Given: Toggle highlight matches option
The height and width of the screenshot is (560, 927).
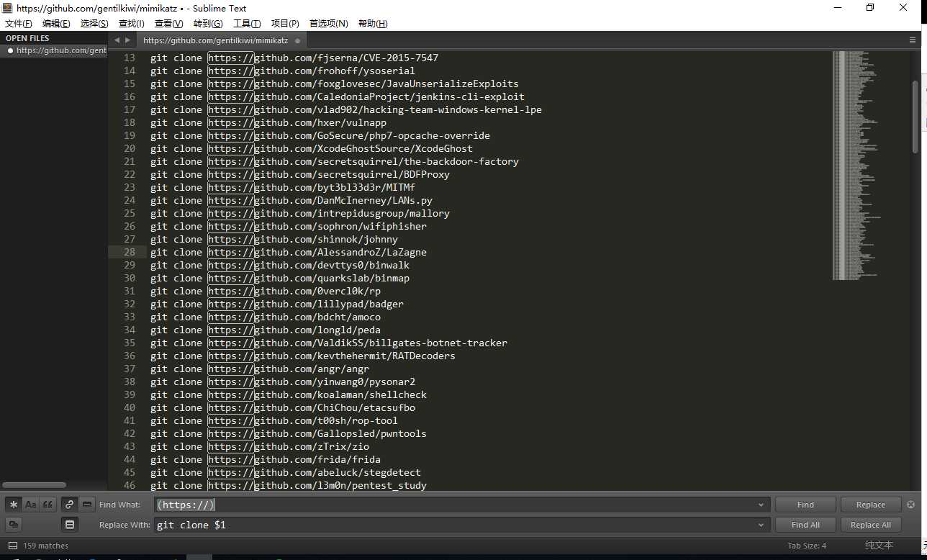Looking at the screenshot, I should tap(70, 525).
